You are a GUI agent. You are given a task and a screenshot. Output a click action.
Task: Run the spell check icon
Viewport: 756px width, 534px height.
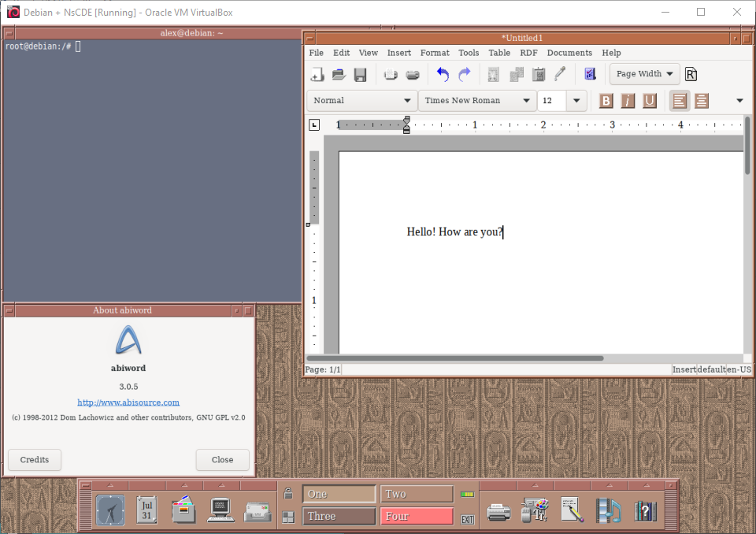pyautogui.click(x=590, y=74)
